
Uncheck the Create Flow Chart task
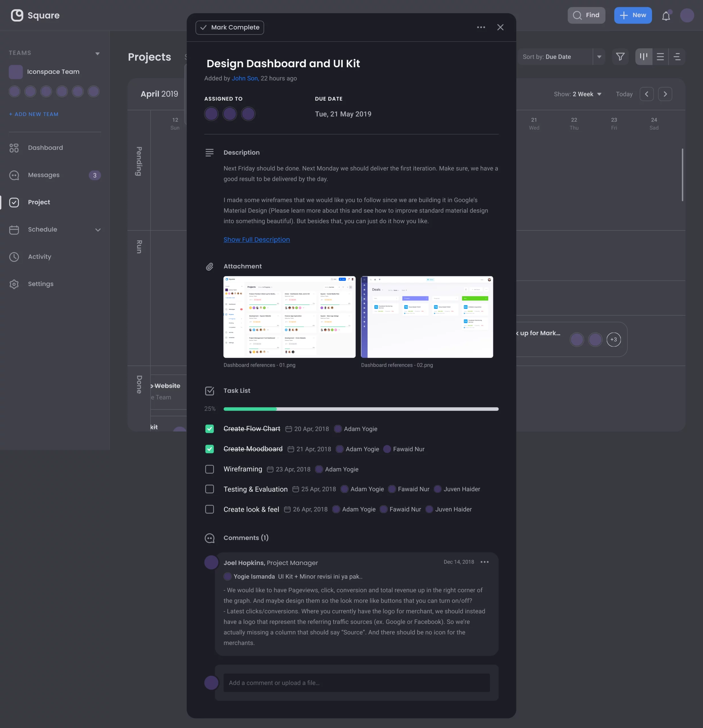pos(210,429)
